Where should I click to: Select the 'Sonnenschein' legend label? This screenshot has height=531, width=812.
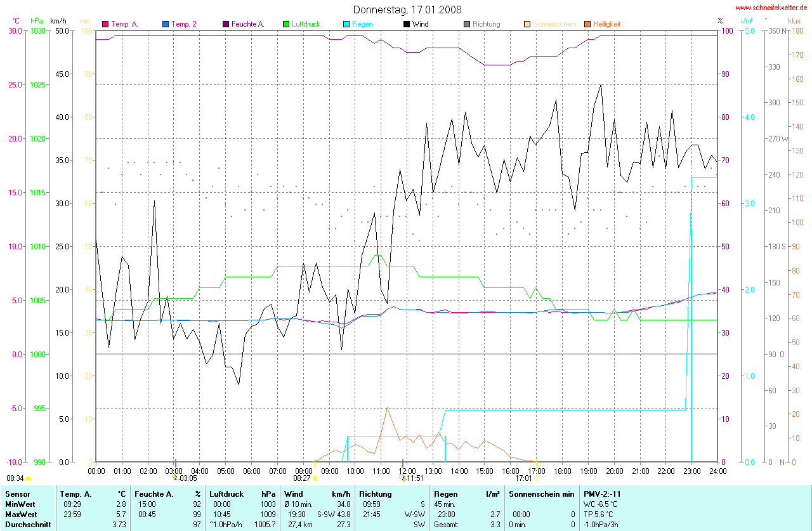(554, 24)
